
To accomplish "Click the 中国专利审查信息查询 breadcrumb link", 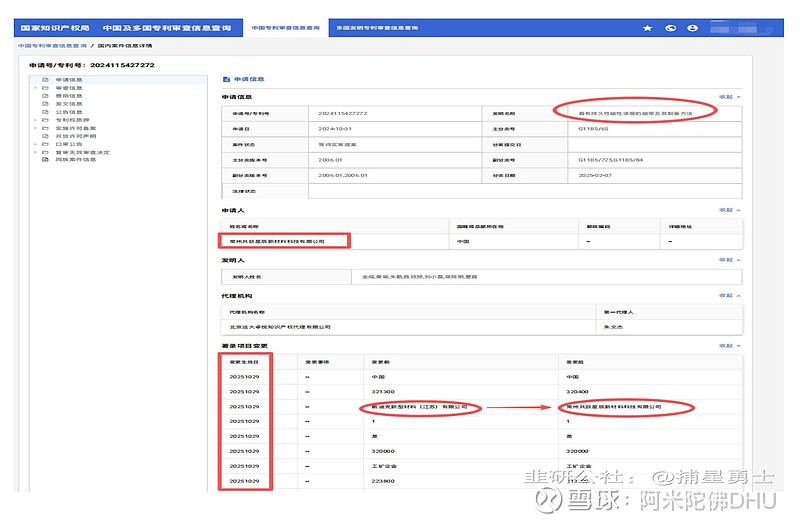I will coord(53,46).
